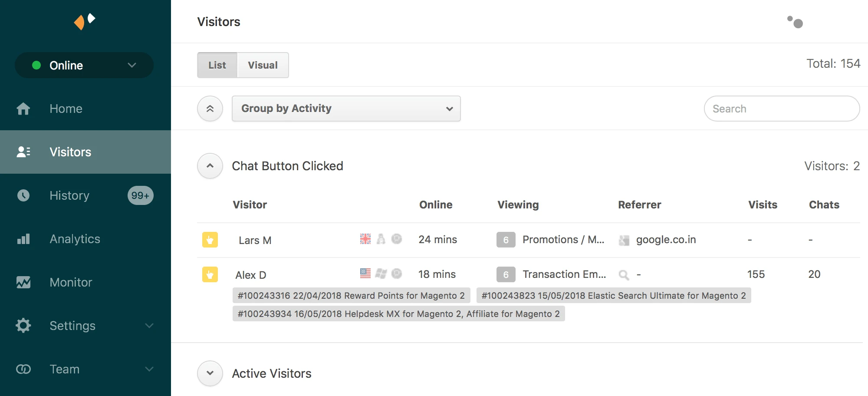The width and height of the screenshot is (868, 396).
Task: Select the List tab
Action: [x=217, y=65]
